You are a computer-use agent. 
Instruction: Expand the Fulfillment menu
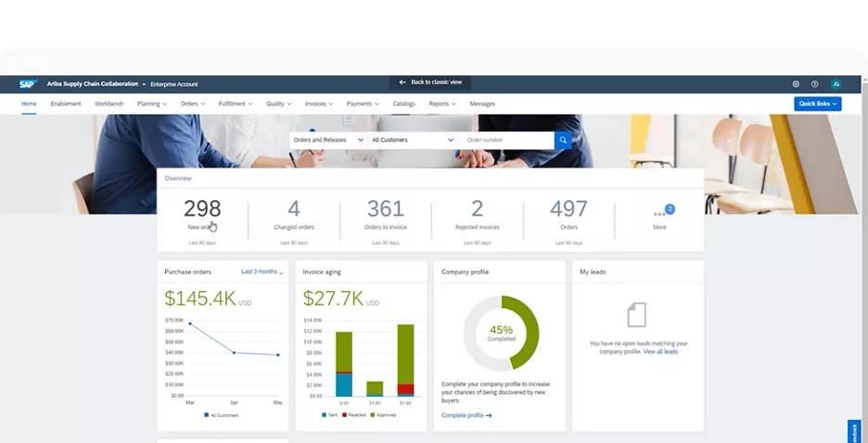point(236,104)
